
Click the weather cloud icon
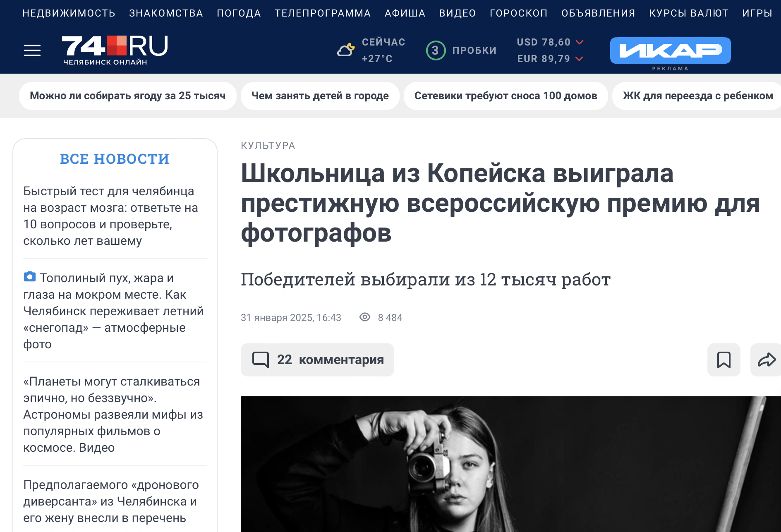346,50
